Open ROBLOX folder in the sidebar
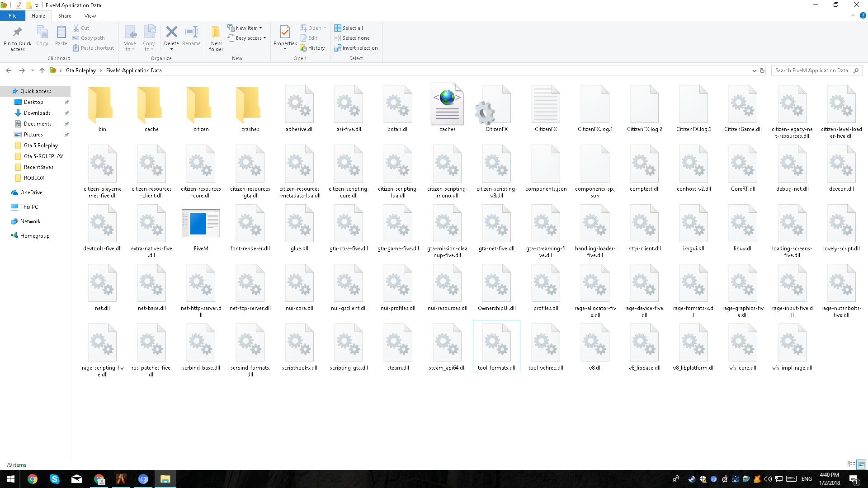Screen dimensions: 868x488 pyautogui.click(x=34, y=178)
